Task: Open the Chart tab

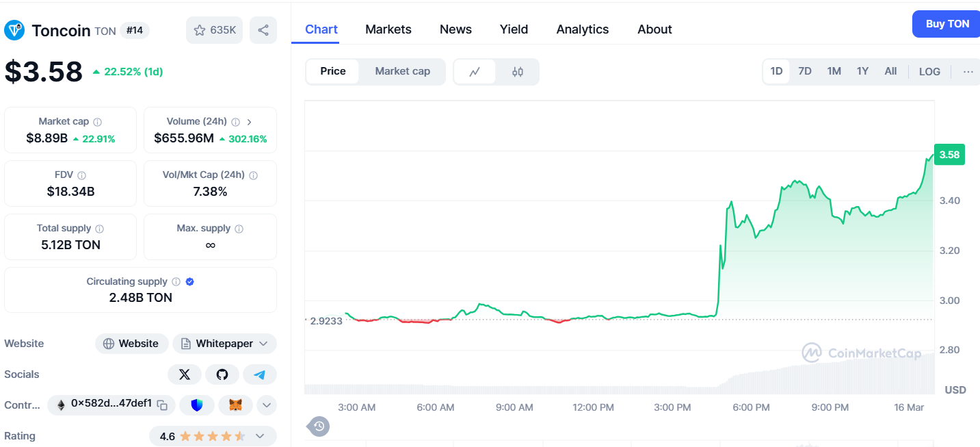Action: 321,29
